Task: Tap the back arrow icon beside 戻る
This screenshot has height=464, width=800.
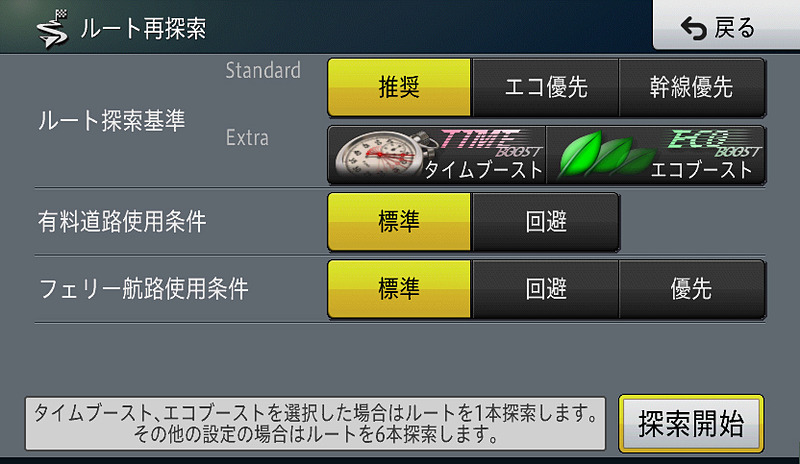Action: [694, 28]
